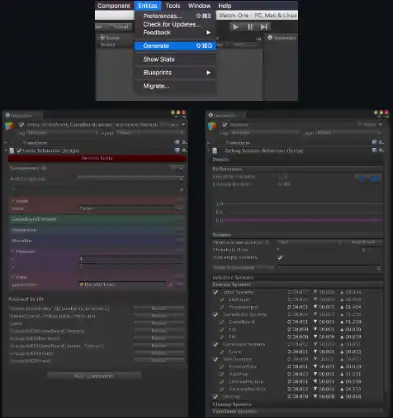
Task: Open the name dropdown showing Player
Action: [x=130, y=208]
